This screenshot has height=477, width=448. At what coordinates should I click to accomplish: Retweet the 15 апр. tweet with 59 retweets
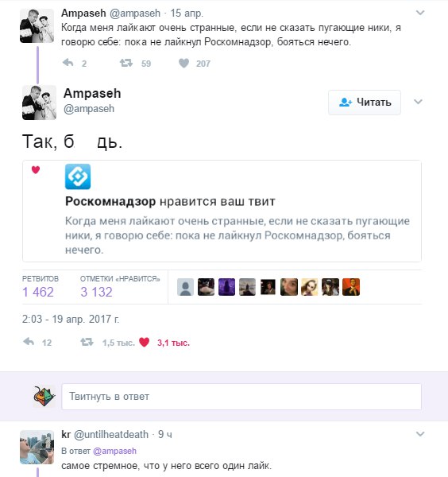point(126,63)
